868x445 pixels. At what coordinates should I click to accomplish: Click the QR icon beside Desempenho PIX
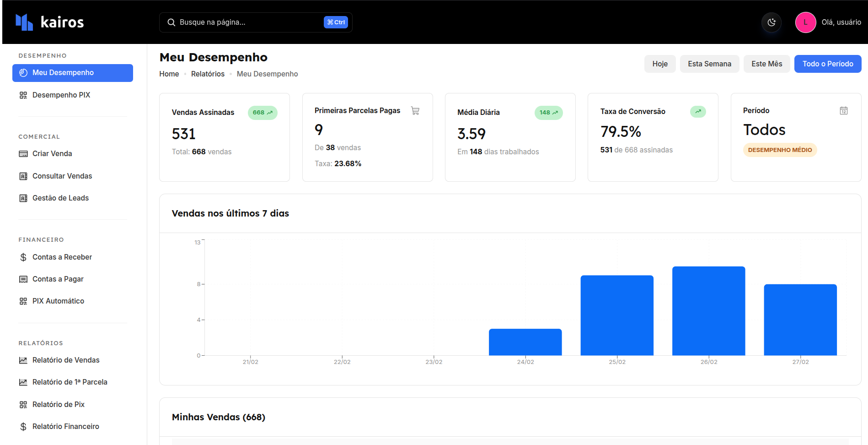point(23,95)
